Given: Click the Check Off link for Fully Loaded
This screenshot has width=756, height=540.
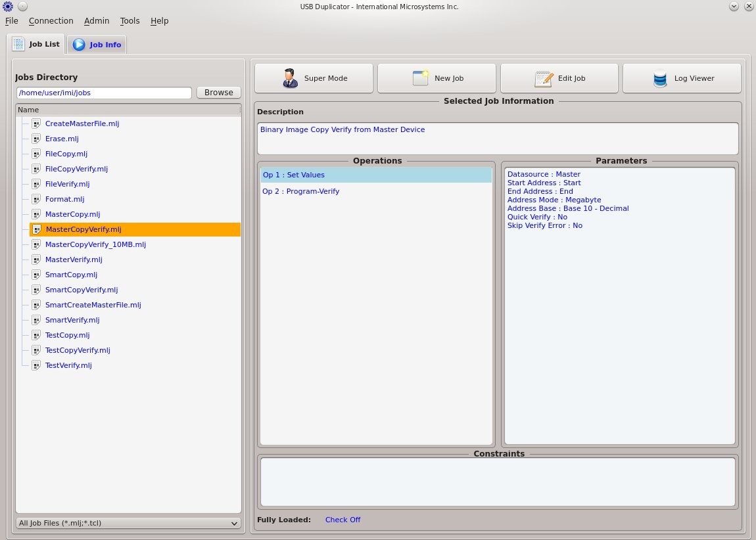Looking at the screenshot, I should (x=343, y=520).
